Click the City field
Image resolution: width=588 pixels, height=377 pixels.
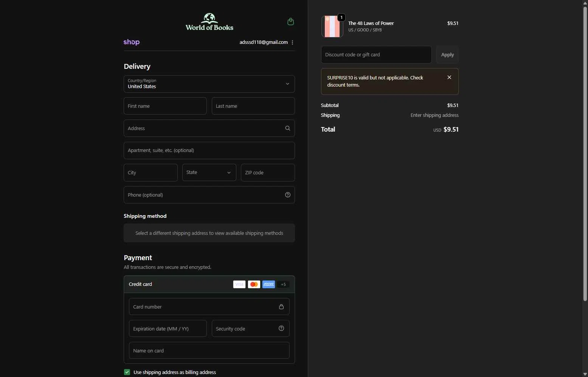150,172
